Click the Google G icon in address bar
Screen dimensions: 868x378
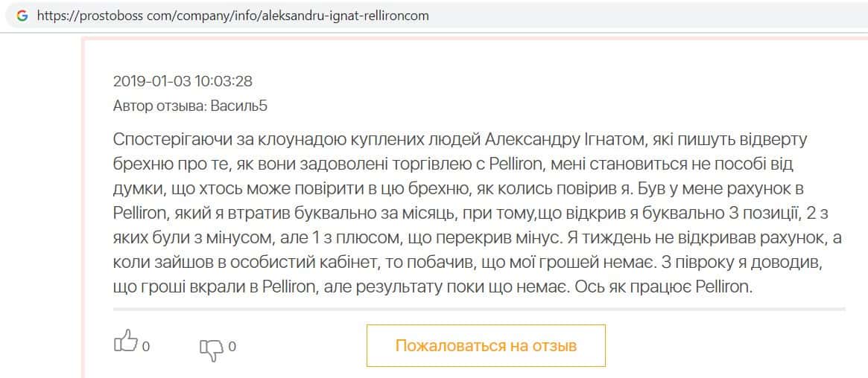coord(22,15)
